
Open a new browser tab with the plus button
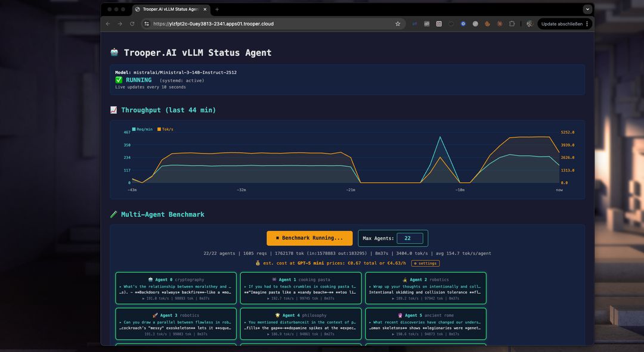point(217,9)
